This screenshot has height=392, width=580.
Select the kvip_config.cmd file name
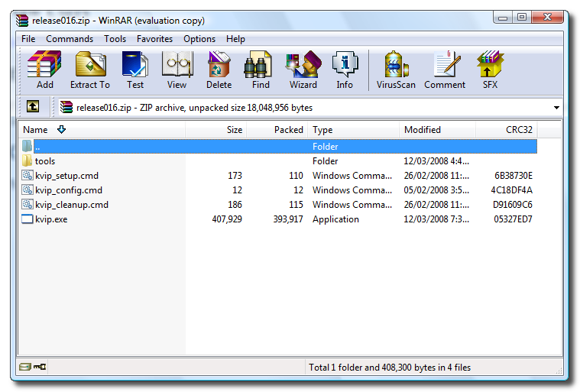(69, 190)
